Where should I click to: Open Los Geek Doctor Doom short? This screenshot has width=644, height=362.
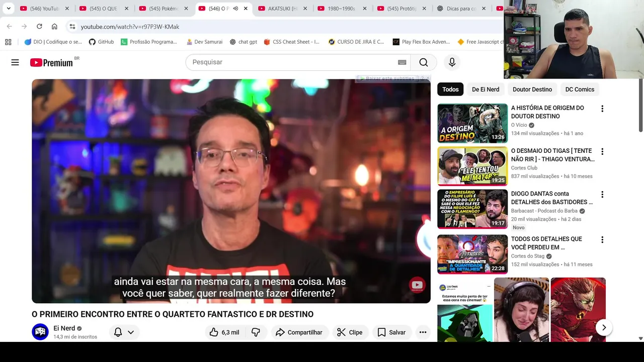point(465,310)
